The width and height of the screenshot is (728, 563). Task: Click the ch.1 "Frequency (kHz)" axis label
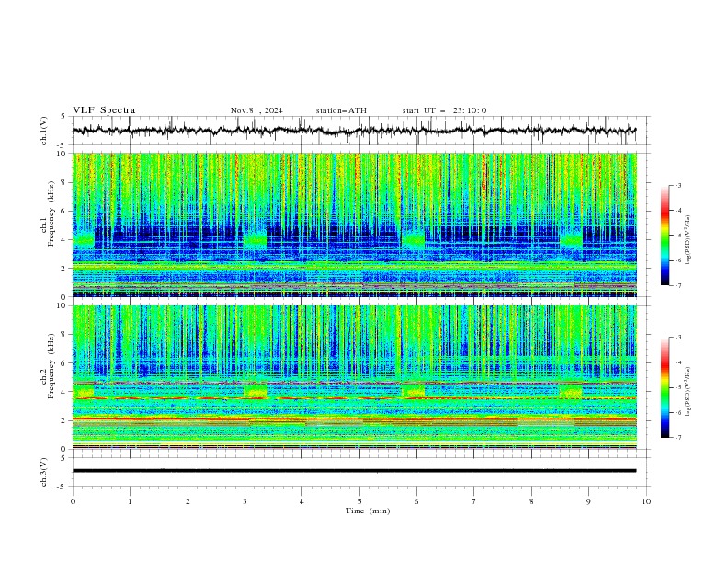coord(51,214)
